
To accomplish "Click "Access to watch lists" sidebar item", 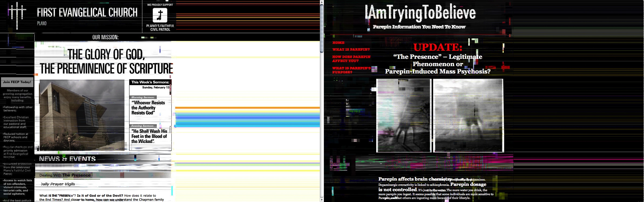I will [x=18, y=187].
